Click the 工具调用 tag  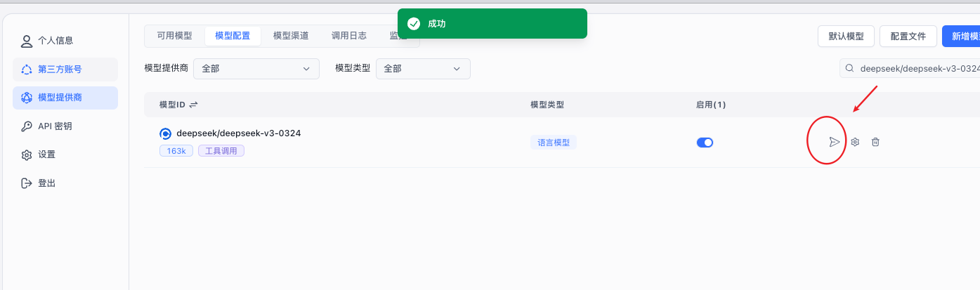pos(221,151)
